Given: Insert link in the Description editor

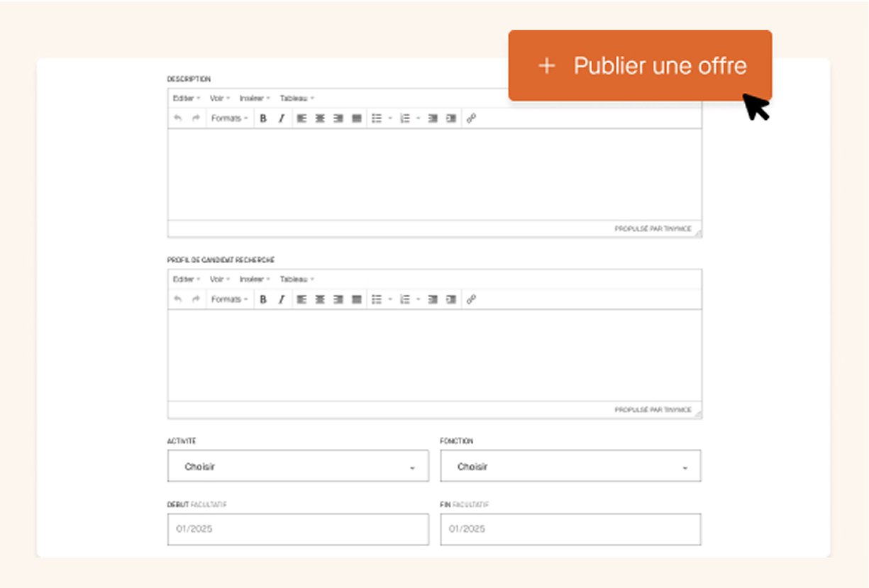Looking at the screenshot, I should pos(471,118).
